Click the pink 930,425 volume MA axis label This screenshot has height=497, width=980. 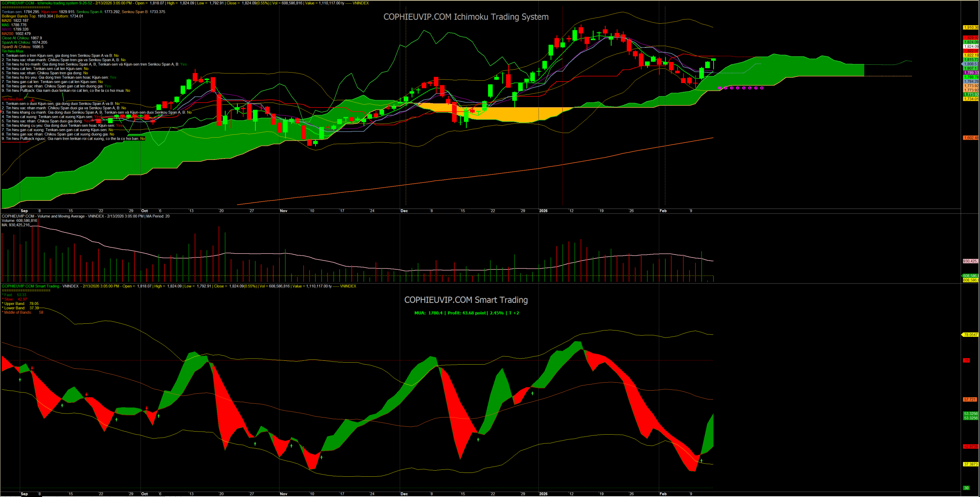[970, 261]
